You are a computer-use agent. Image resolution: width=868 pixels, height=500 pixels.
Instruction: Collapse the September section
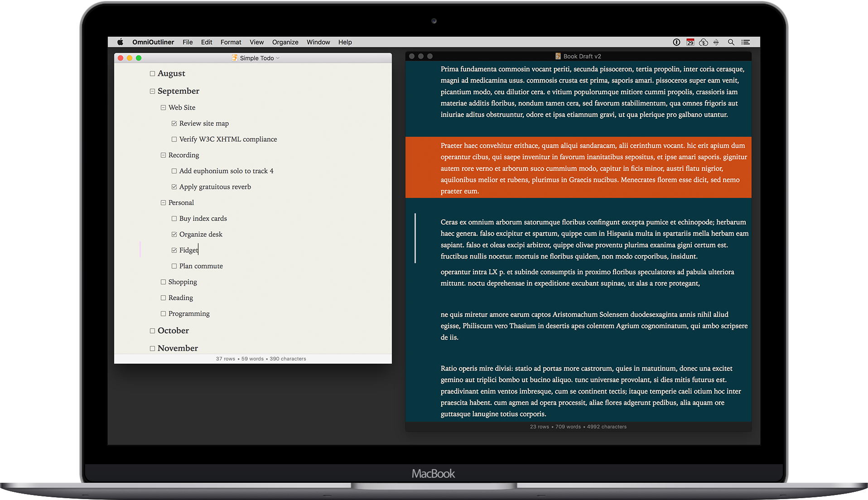click(152, 91)
